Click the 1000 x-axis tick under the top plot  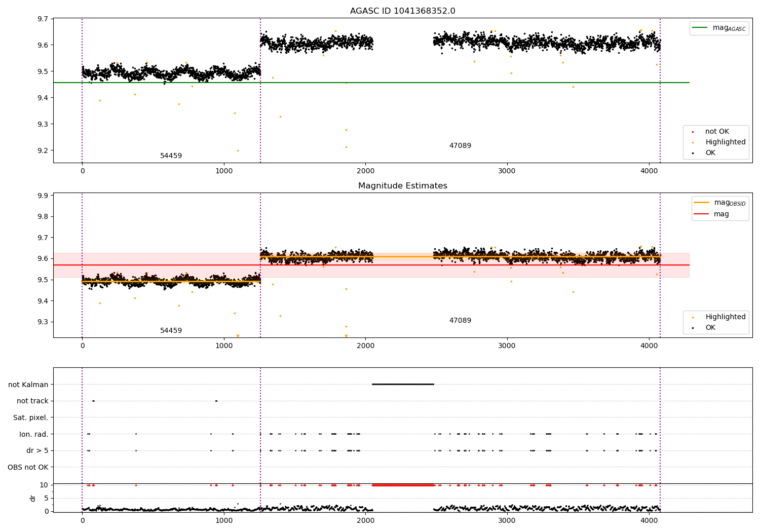click(224, 171)
